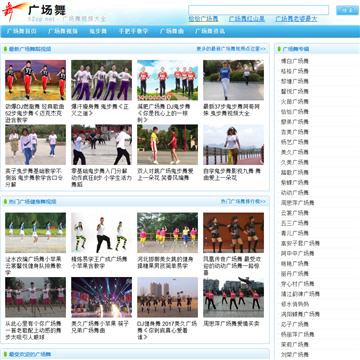Viewport: 360px width, 360px height.
Task: Open 刘荣广场舞 sidebar entry
Action: [x=295, y=355]
